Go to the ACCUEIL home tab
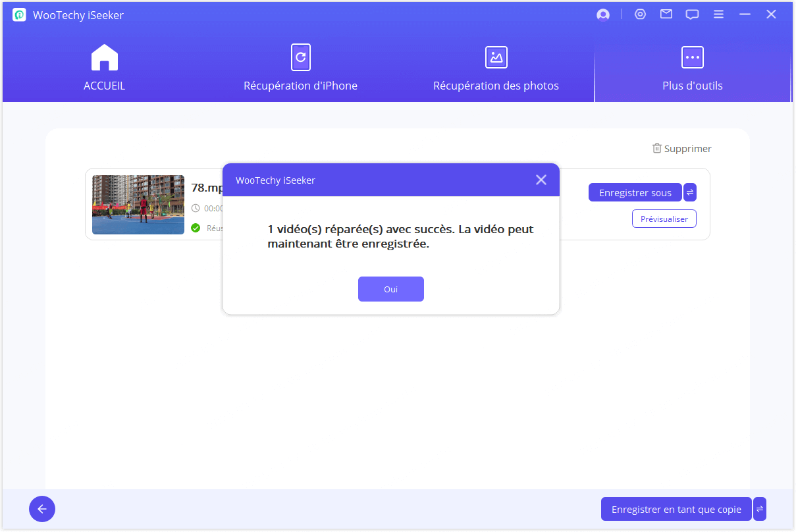The width and height of the screenshot is (796, 532). [x=104, y=68]
